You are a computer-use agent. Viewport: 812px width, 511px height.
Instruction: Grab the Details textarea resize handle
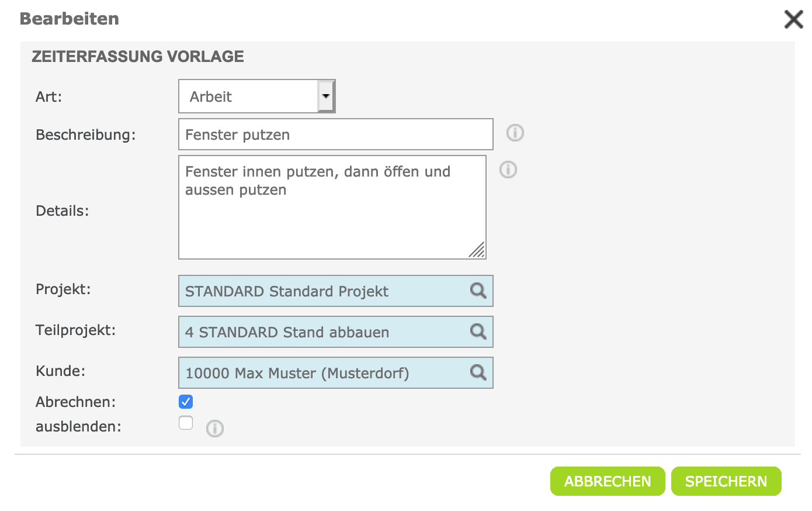click(x=477, y=250)
